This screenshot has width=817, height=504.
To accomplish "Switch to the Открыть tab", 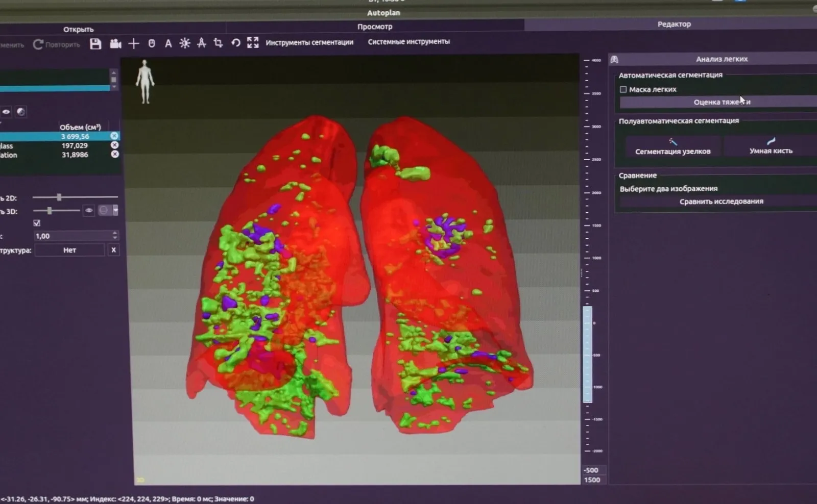I will pos(78,30).
